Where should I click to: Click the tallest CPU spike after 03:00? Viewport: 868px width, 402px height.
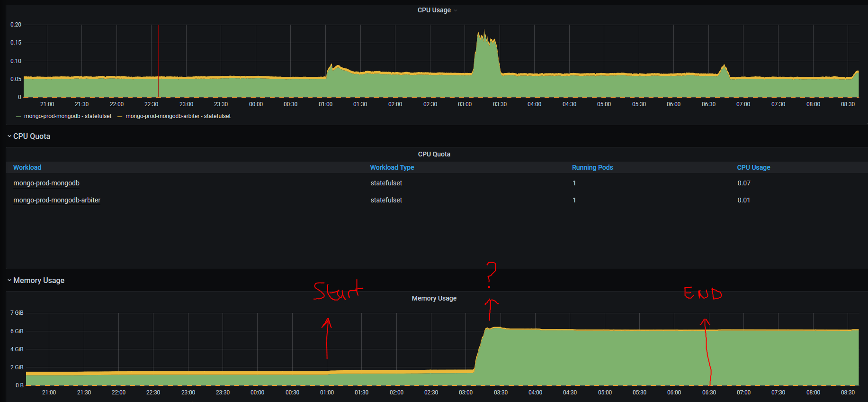484,34
